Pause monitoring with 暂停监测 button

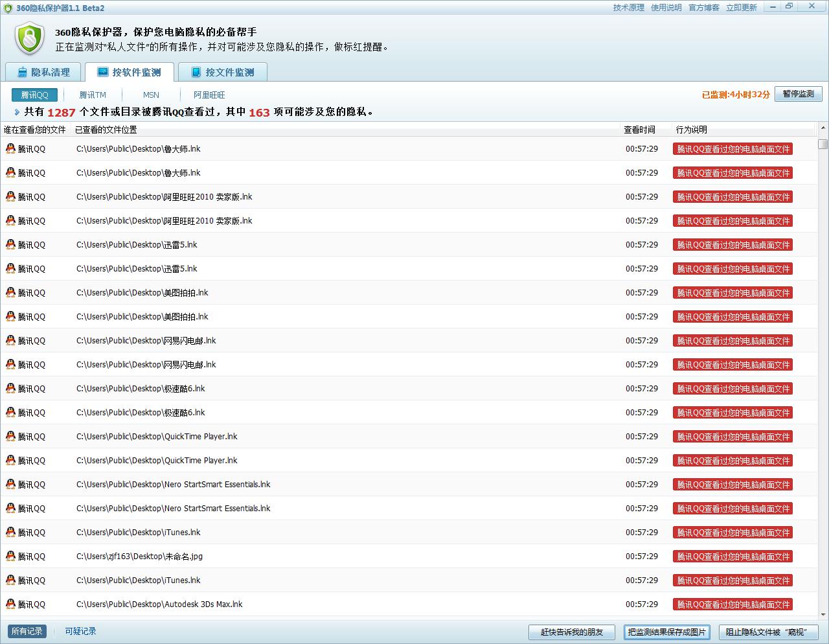798,94
